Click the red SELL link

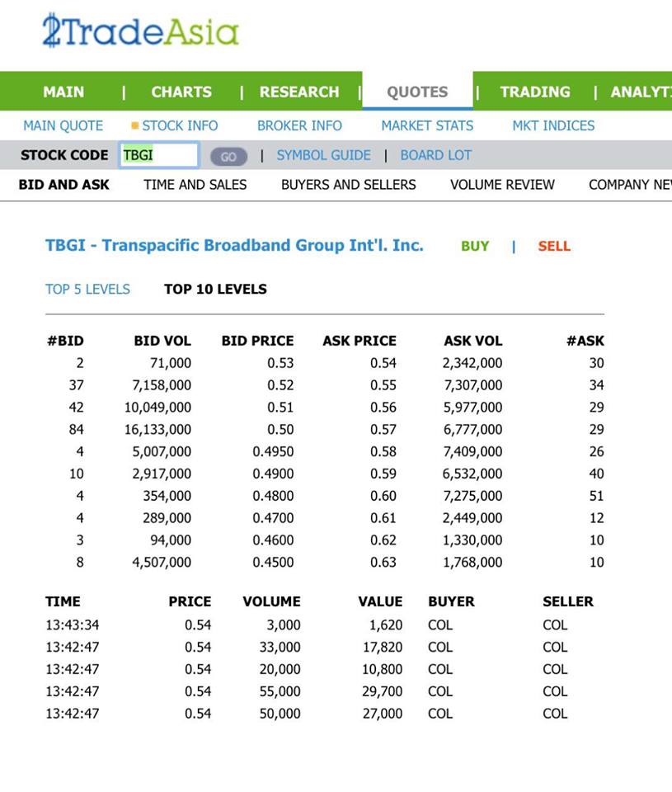click(x=554, y=246)
